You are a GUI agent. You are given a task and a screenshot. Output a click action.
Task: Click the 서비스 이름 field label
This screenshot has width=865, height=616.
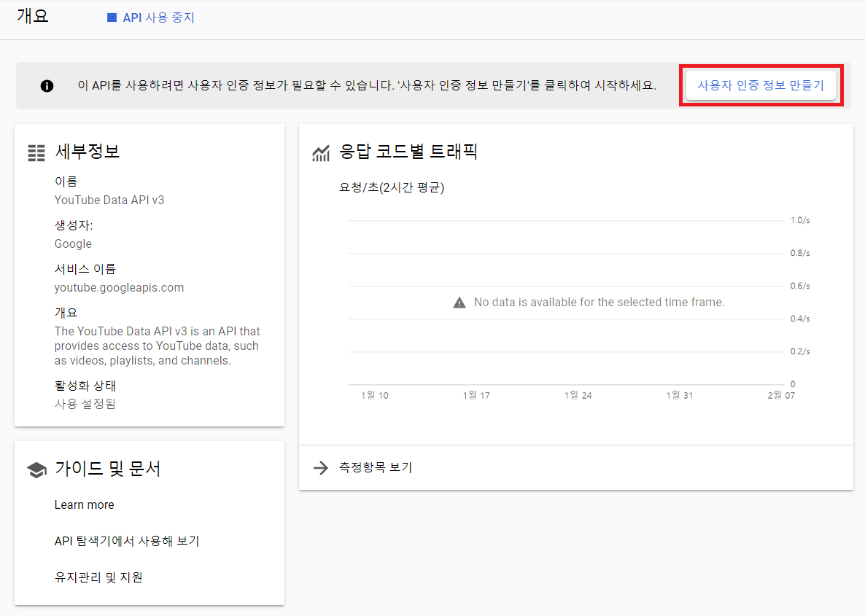click(x=85, y=269)
